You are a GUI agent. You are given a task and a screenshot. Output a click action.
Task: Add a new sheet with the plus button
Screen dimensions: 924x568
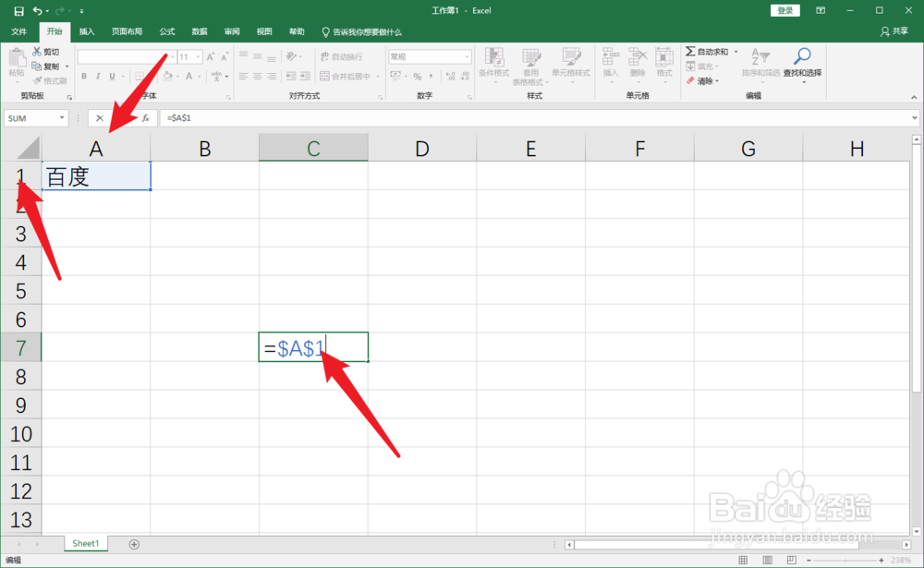coord(134,544)
